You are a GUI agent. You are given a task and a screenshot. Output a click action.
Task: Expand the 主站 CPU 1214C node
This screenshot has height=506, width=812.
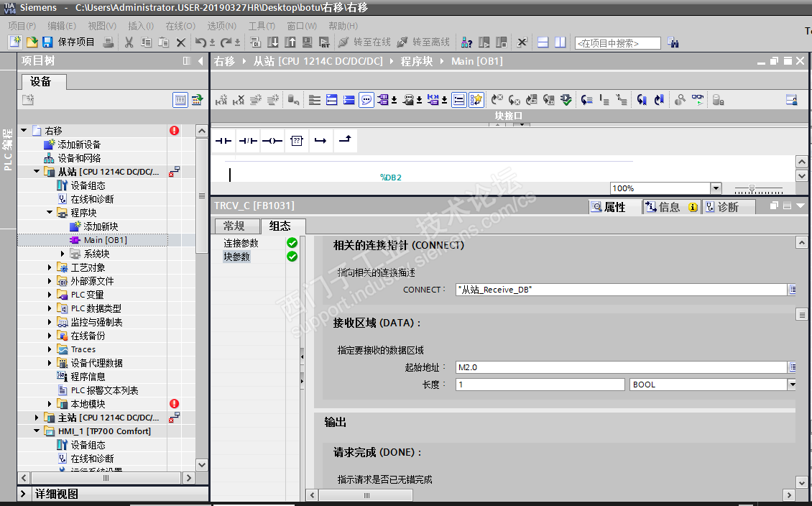[x=37, y=418]
